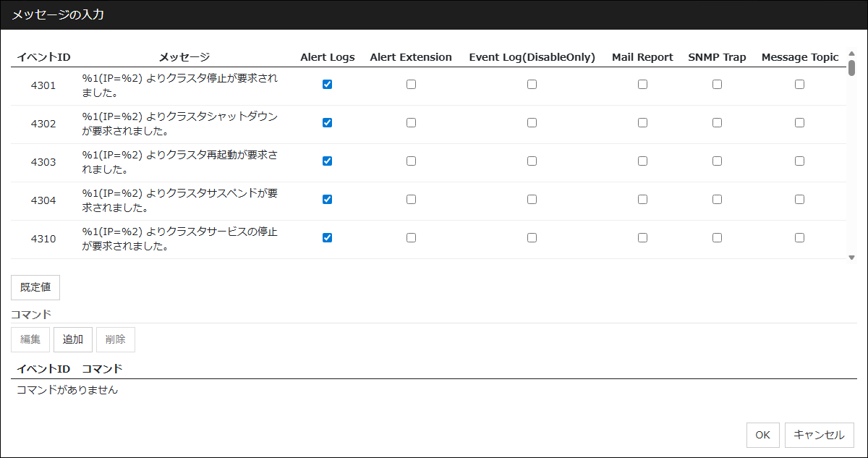Enable Message Topic for event 4301
Image resolution: width=868 pixels, height=458 pixels.
point(799,85)
